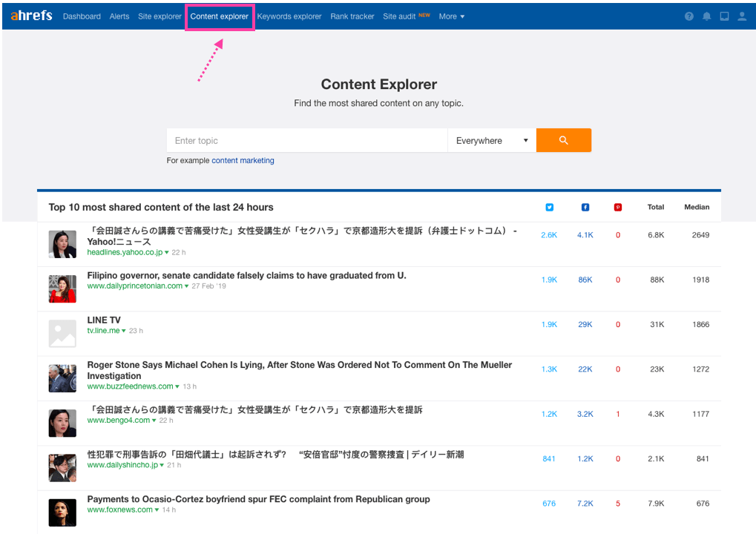Click thumbnail of Filipino governor article

click(62, 289)
